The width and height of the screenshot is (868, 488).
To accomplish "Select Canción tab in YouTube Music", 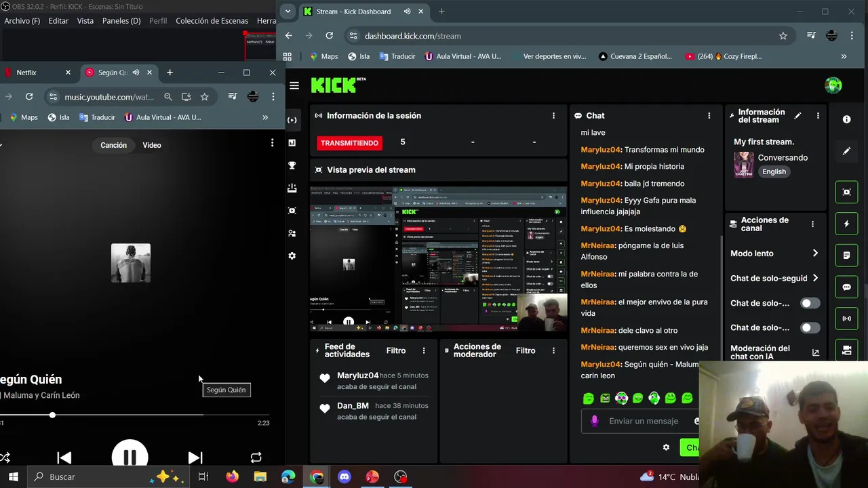I will pyautogui.click(x=113, y=145).
